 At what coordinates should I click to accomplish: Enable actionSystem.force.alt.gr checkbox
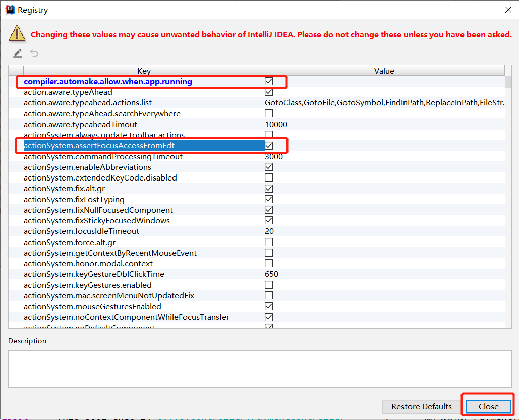pos(269,243)
